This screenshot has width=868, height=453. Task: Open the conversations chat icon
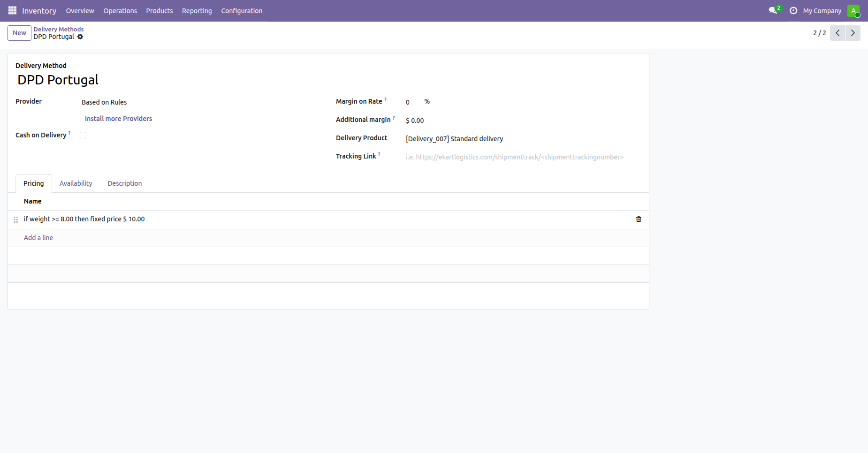773,10
